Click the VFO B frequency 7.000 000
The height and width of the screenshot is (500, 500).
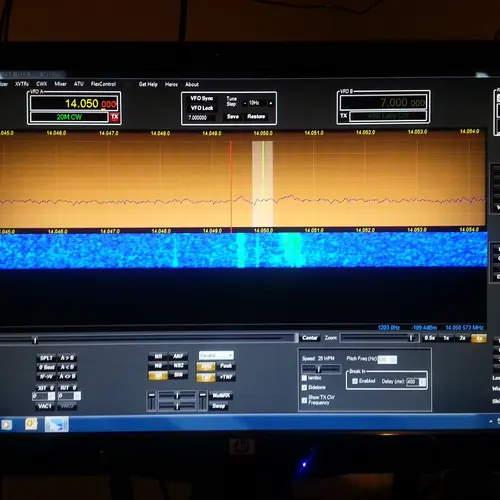383,102
